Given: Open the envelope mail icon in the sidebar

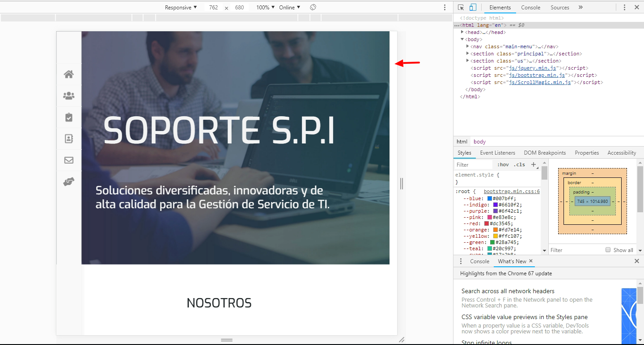Looking at the screenshot, I should (x=69, y=160).
